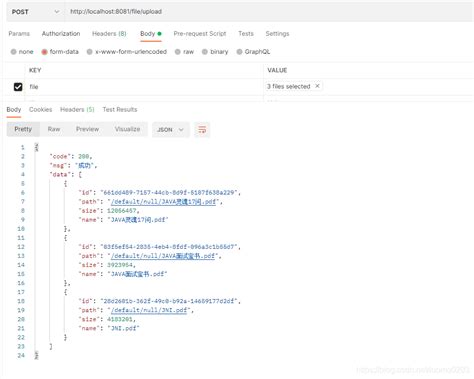Open Pre-request Script tab
This screenshot has width=474, height=379.
(200, 34)
